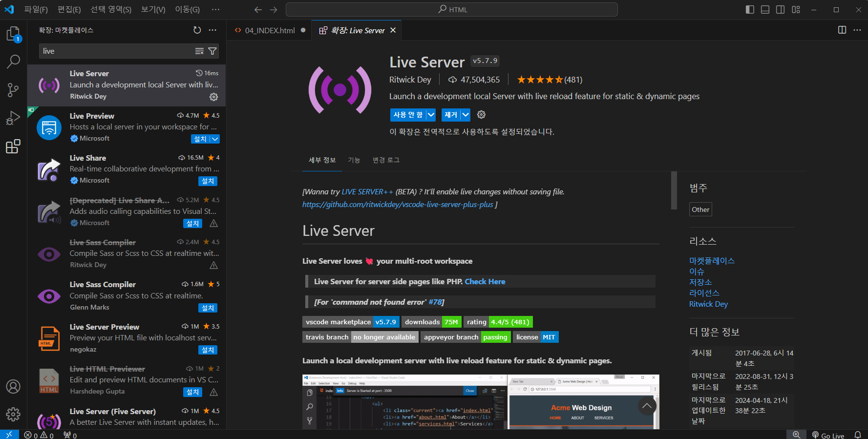Open the Manage gear in activity bar

tap(13, 415)
